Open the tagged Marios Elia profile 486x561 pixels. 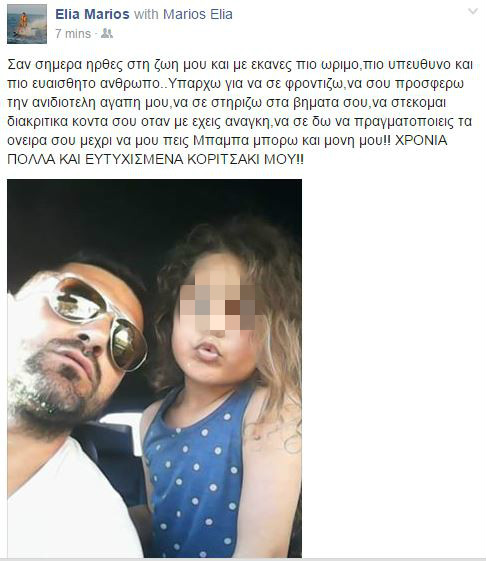[198, 14]
